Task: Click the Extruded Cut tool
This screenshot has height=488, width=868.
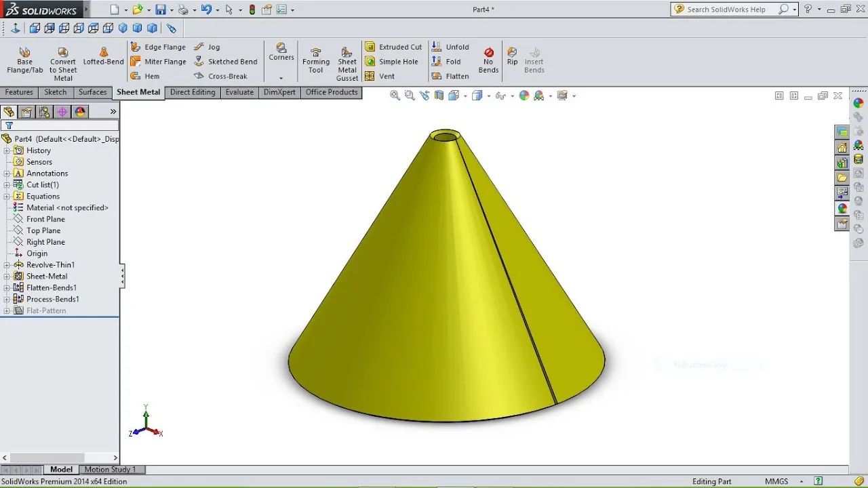Action: [393, 47]
